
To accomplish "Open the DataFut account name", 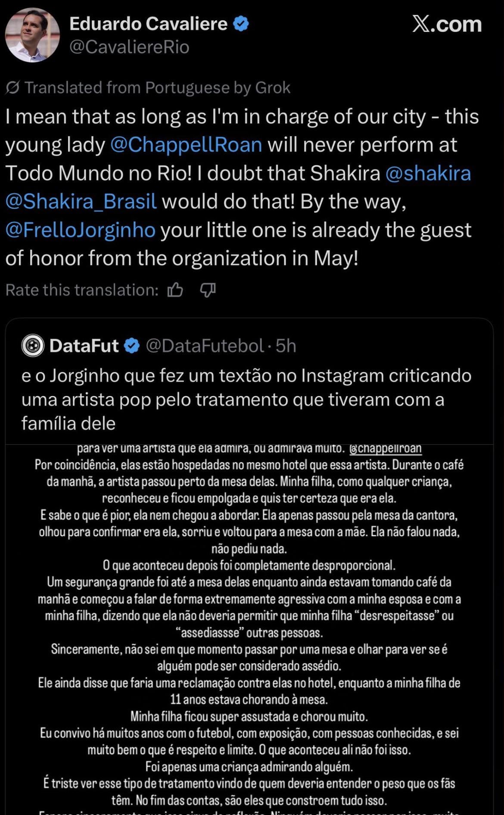I will pyautogui.click(x=84, y=346).
